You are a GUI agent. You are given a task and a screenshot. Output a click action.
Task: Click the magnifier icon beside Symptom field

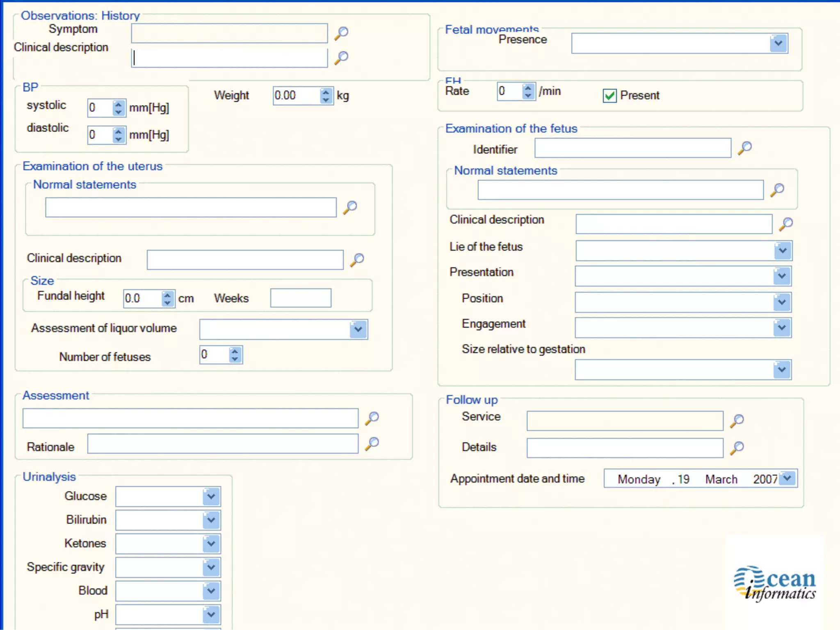click(341, 33)
